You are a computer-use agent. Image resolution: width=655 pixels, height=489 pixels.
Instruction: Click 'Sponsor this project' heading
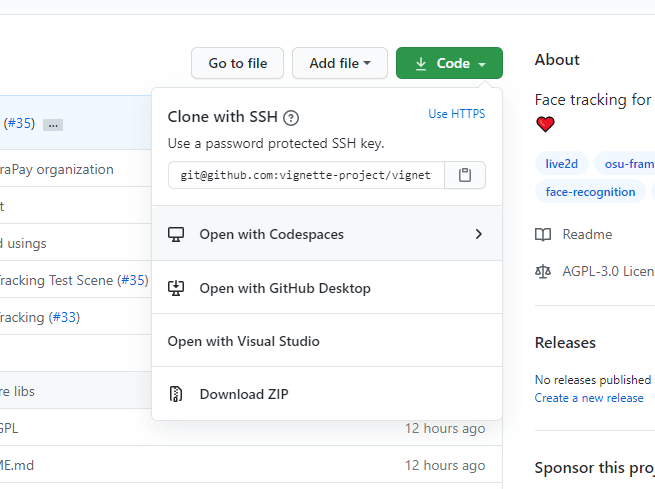pyautogui.click(x=595, y=468)
